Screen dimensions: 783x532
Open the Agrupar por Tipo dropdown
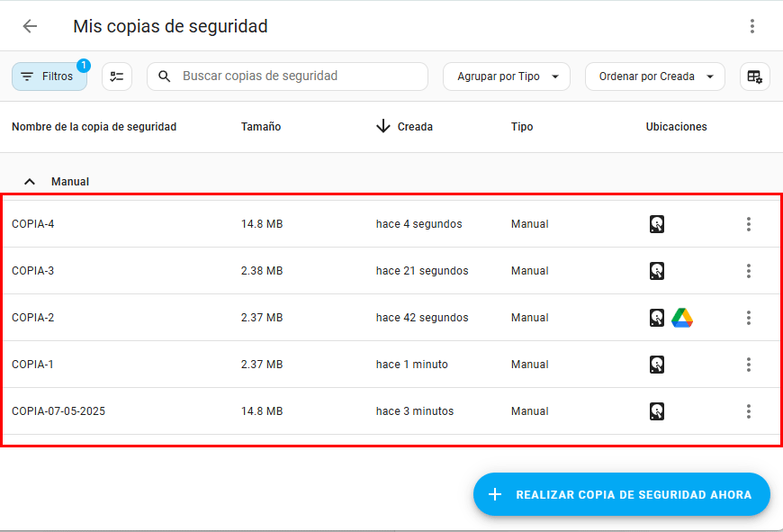[507, 77]
